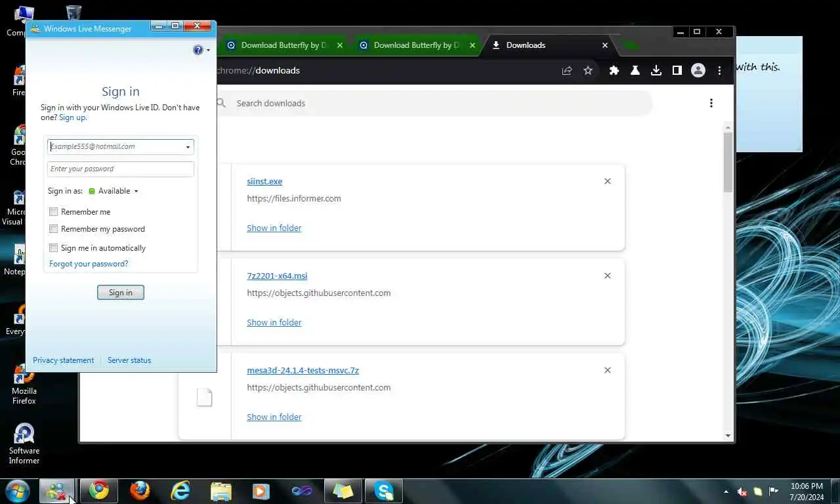
Task: Launch Firefox from the taskbar
Action: click(x=140, y=491)
